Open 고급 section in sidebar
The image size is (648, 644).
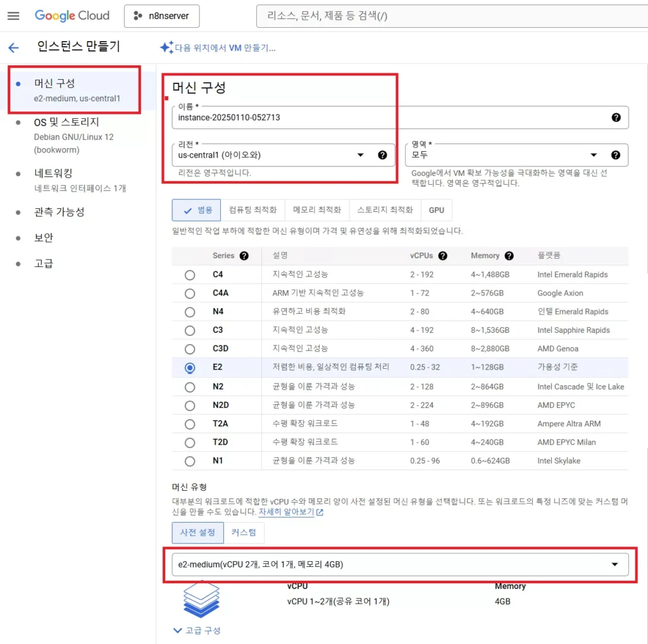(x=44, y=264)
